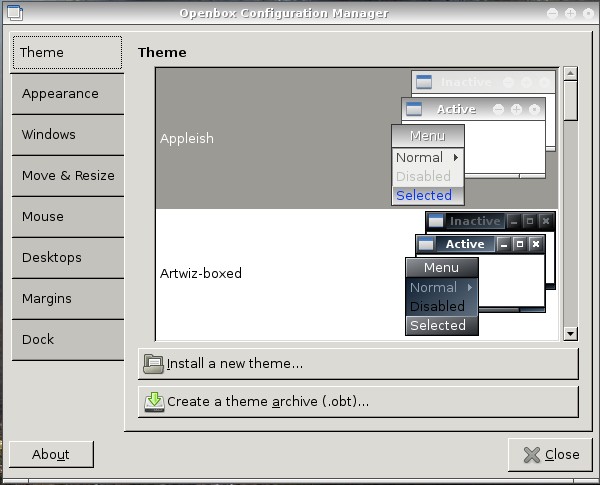600x485 pixels.
Task: Click the Appleish preview Active window icon
Action: point(414,109)
